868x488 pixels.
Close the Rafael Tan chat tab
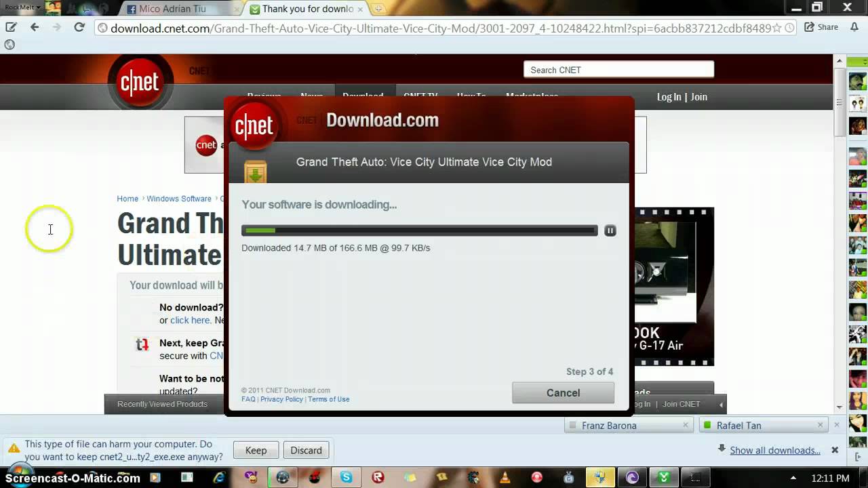(820, 425)
